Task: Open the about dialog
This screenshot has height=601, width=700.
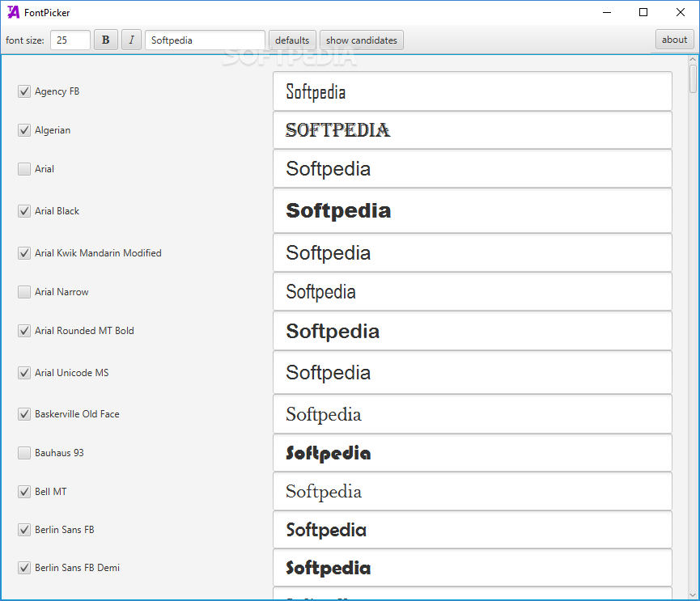Action: coord(675,40)
